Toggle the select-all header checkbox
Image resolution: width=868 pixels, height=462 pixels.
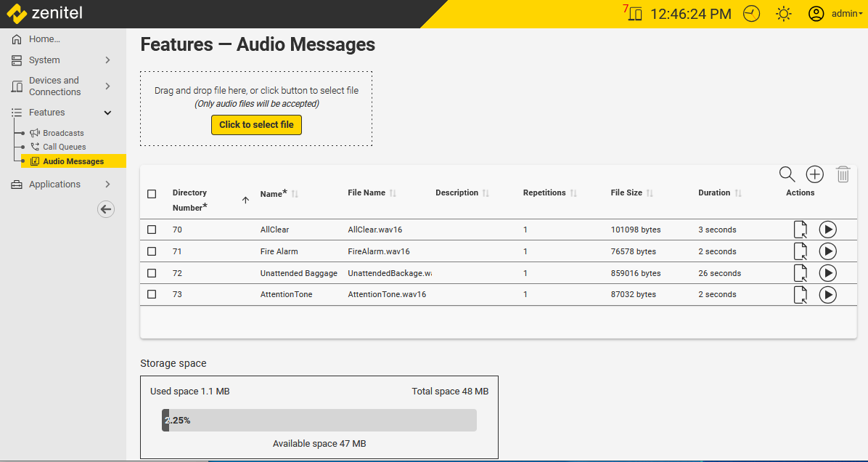[152, 194]
